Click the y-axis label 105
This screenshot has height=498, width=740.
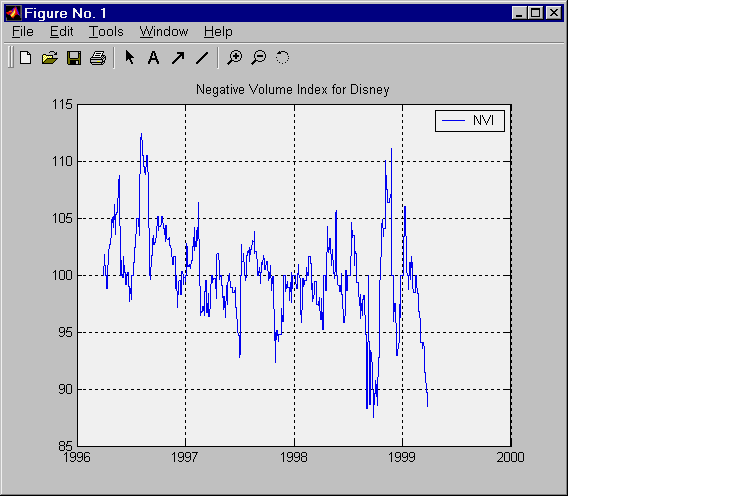click(x=63, y=219)
